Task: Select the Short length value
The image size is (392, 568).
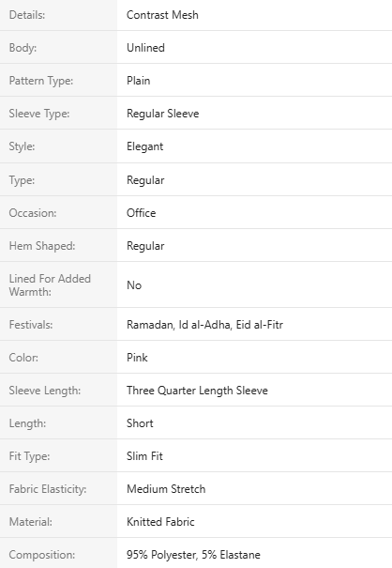Action: tap(140, 423)
